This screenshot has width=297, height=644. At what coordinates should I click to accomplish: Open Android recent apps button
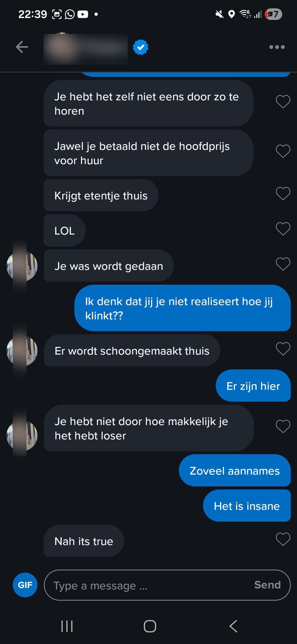point(67,626)
